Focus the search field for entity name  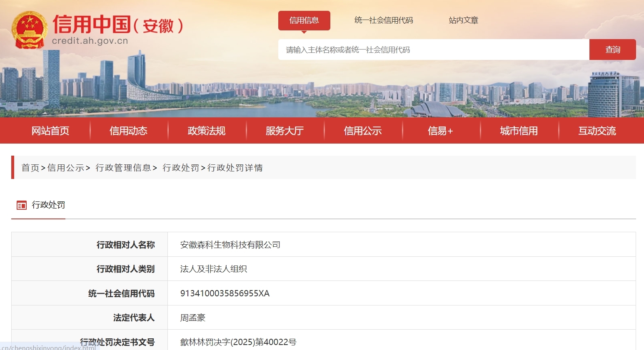[x=434, y=50]
